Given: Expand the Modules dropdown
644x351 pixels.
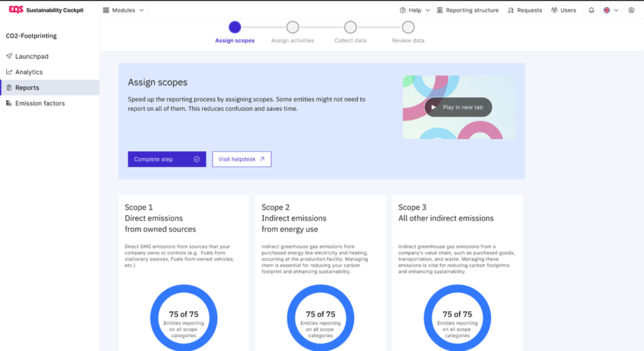Looking at the screenshot, I should tap(123, 10).
